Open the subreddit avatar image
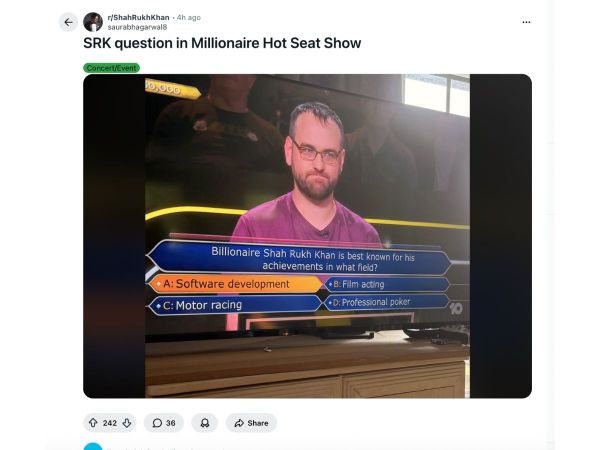Screen dimensions: 600x450 point(93,22)
